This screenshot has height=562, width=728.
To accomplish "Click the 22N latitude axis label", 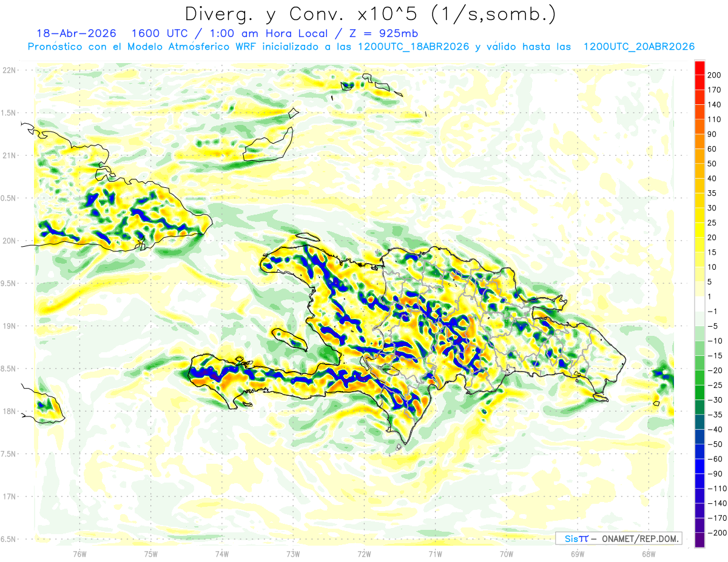I will pyautogui.click(x=9, y=70).
